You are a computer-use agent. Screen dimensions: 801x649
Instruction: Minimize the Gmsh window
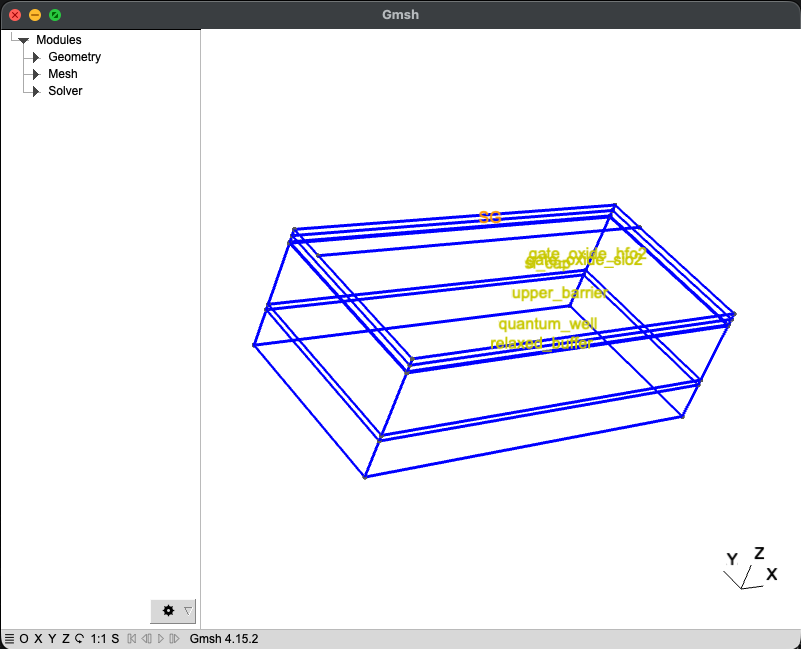click(x=35, y=15)
